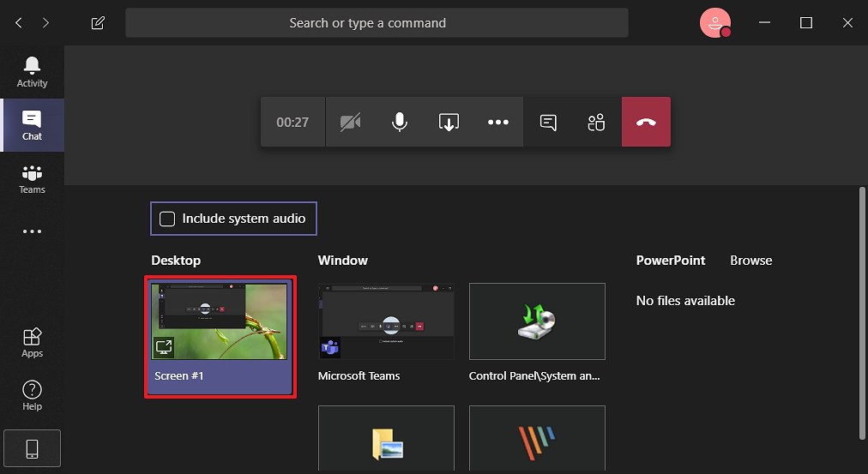The width and height of the screenshot is (868, 474).
Task: Browse for a PowerPoint file
Action: pyautogui.click(x=750, y=261)
